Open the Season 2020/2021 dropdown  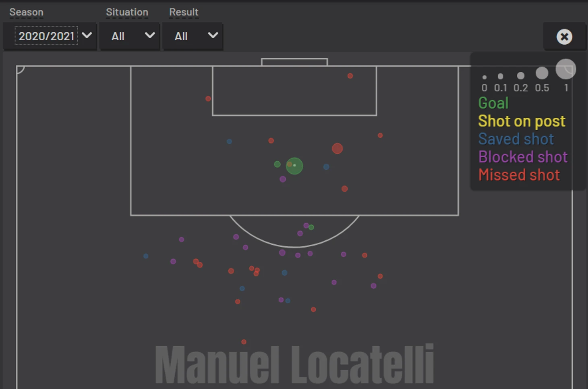pyautogui.click(x=50, y=36)
